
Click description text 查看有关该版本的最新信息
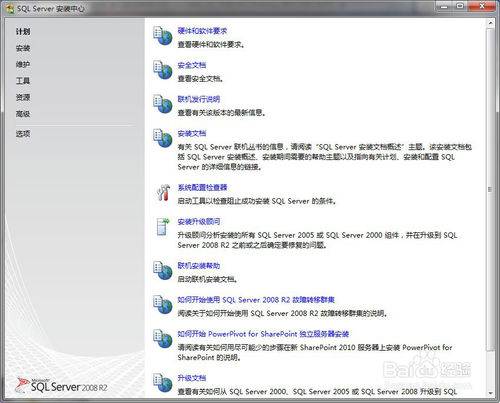pyautogui.click(x=221, y=113)
